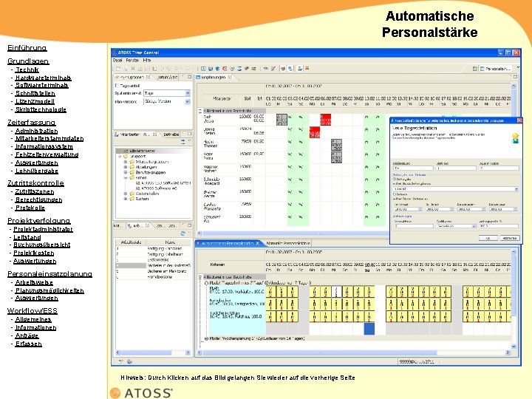Open the Qualifikation dropdown in the dialog
The height and width of the screenshot is (399, 532).
[x=474, y=226]
